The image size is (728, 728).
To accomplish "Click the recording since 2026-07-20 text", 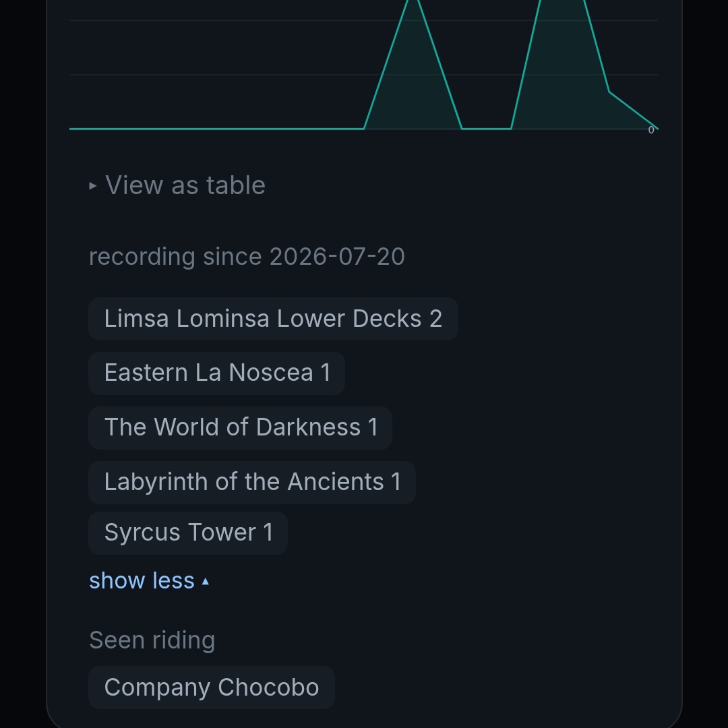I will click(247, 257).
